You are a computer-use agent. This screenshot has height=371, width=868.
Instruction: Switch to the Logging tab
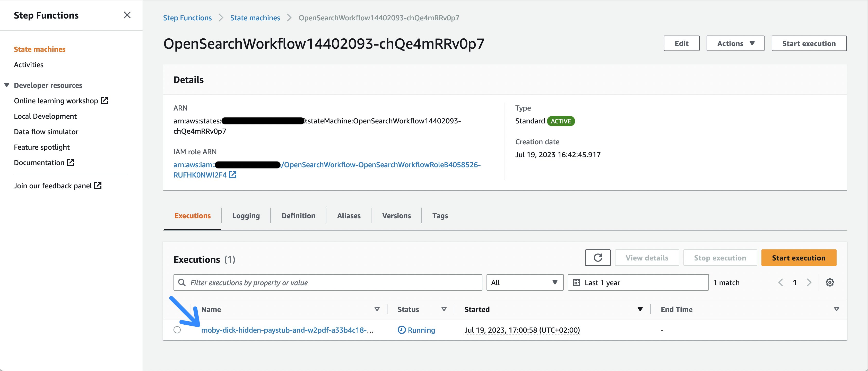click(x=246, y=216)
